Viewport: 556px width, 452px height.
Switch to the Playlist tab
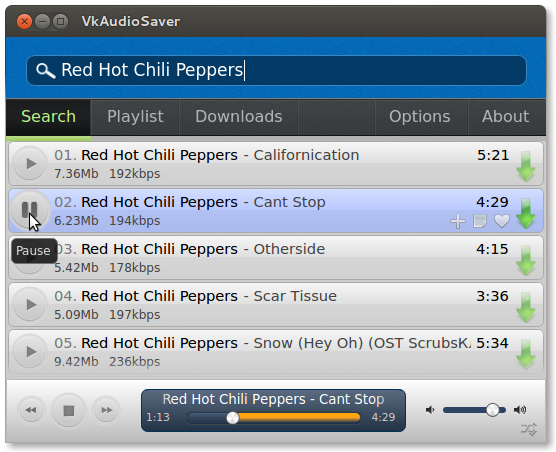click(135, 117)
